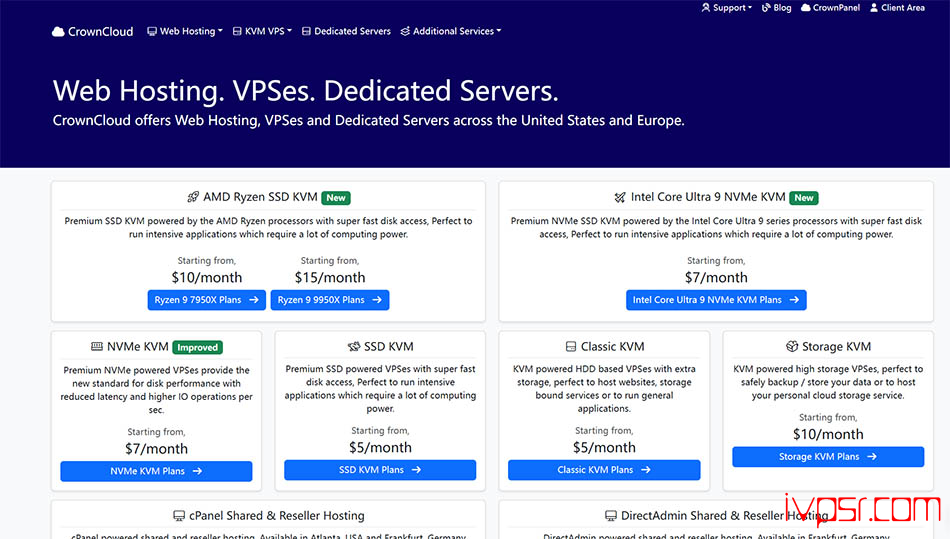Click the arrow on Ryzen 9 9950X Plans
950x539 pixels.
(x=377, y=300)
